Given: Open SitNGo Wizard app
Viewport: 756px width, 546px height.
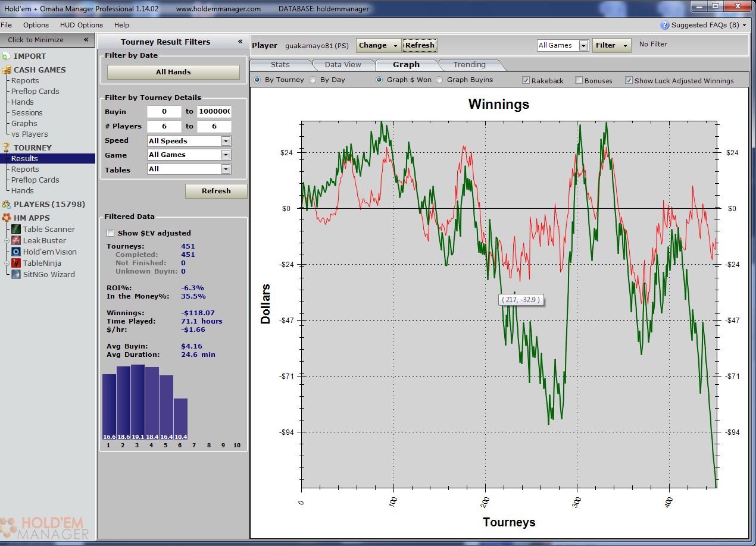Looking at the screenshot, I should (x=49, y=274).
